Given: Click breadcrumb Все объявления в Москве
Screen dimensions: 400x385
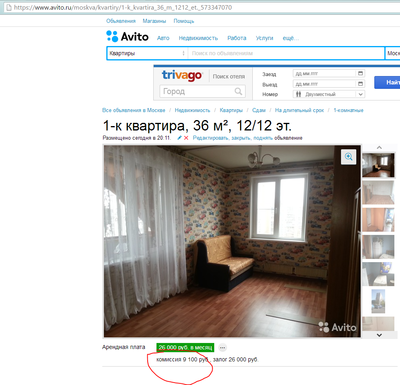Looking at the screenshot, I should (134, 110).
